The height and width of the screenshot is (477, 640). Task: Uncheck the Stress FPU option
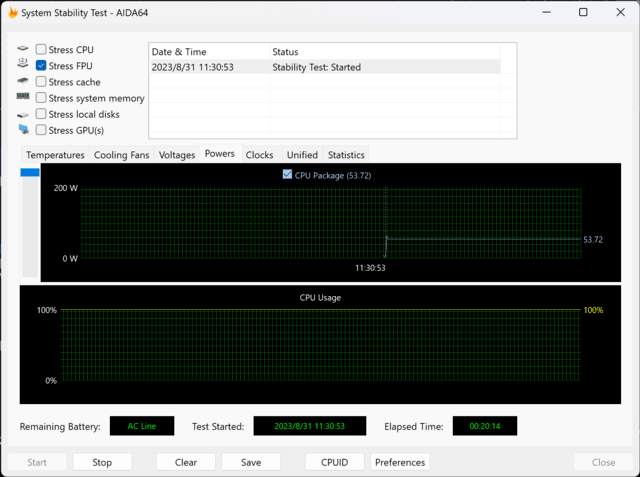tap(41, 65)
